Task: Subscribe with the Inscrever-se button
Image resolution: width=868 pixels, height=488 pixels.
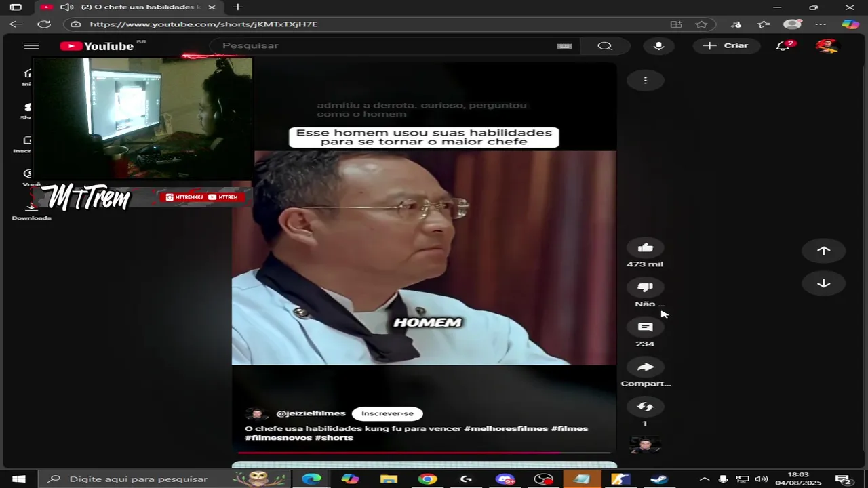Action: click(387, 414)
